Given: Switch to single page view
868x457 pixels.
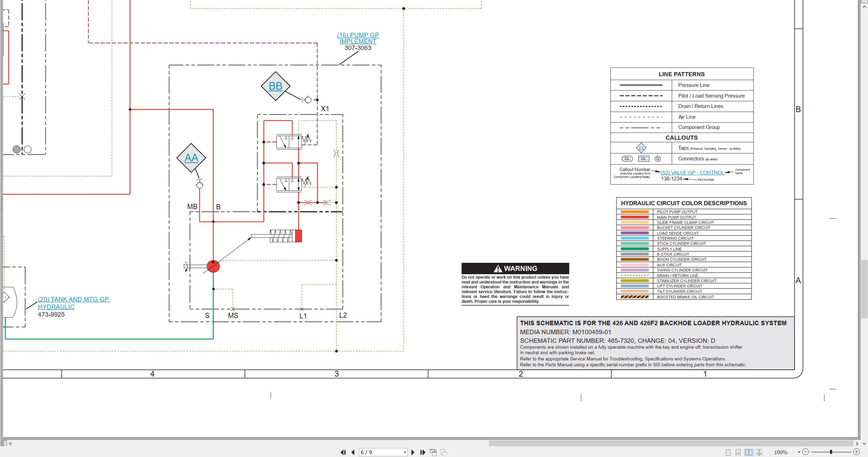Looking at the screenshot, I should (x=728, y=452).
